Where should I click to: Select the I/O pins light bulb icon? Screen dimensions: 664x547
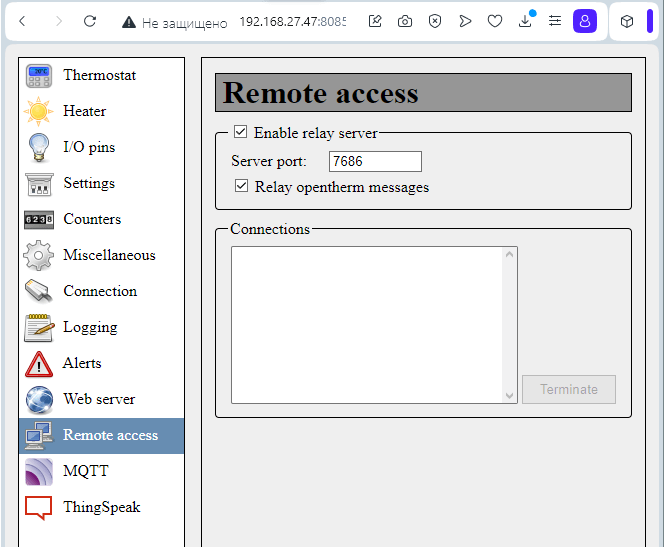[38, 148]
